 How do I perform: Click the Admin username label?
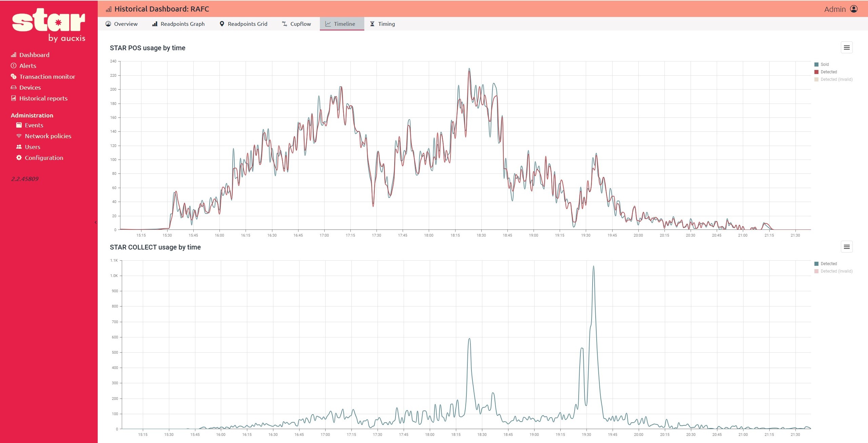[x=835, y=9]
